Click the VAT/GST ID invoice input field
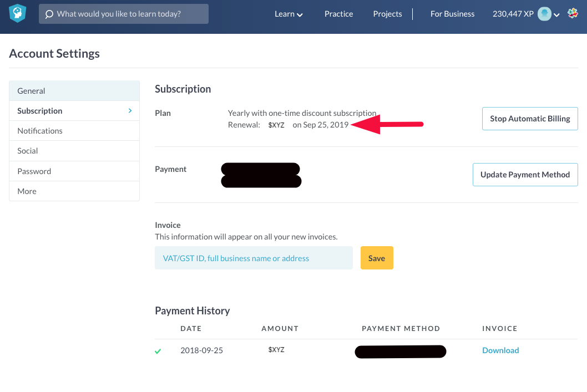Image resolution: width=587 pixels, height=392 pixels. click(254, 258)
